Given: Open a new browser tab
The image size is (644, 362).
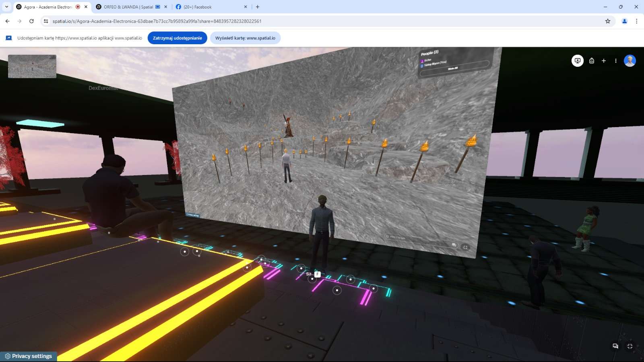Looking at the screenshot, I should click(258, 7).
